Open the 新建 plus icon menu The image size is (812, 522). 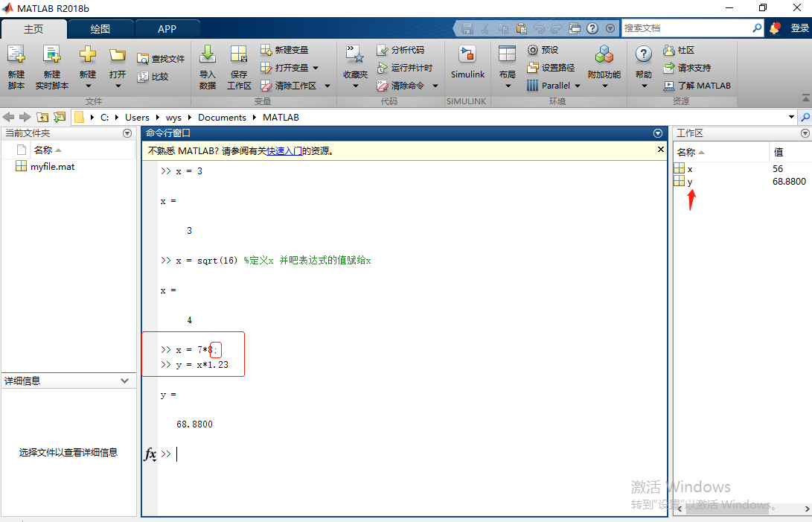[x=88, y=54]
